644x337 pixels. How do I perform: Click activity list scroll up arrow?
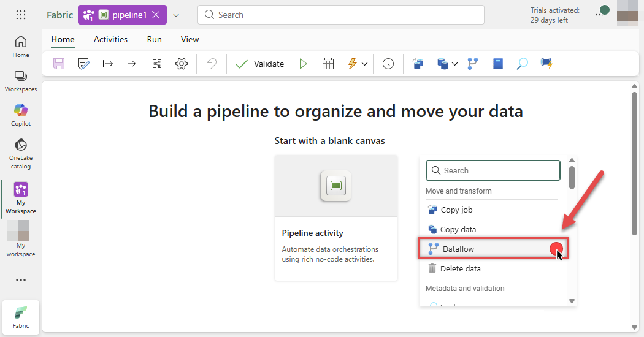click(572, 160)
